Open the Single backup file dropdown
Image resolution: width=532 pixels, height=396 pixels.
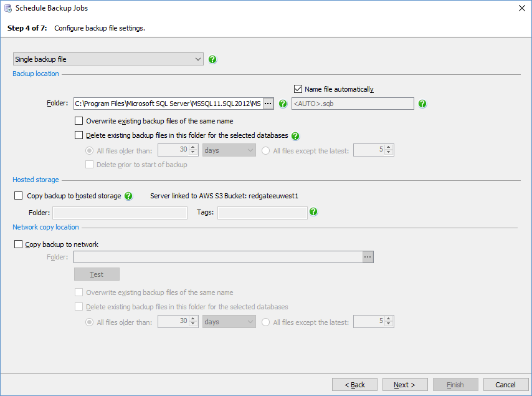click(x=108, y=59)
